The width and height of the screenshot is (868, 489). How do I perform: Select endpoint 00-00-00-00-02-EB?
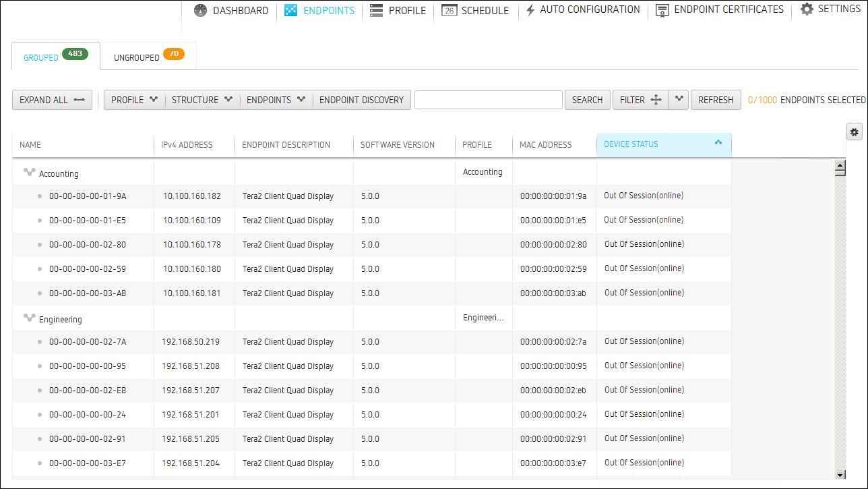[x=88, y=391]
